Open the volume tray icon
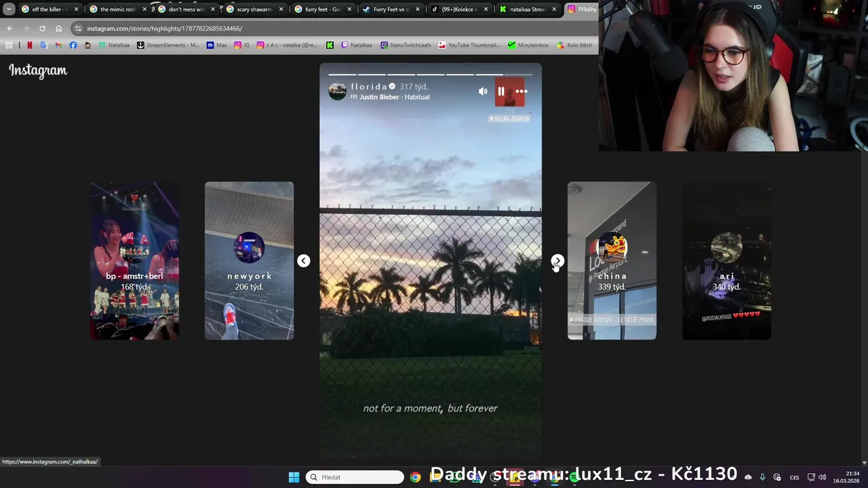 click(x=822, y=477)
